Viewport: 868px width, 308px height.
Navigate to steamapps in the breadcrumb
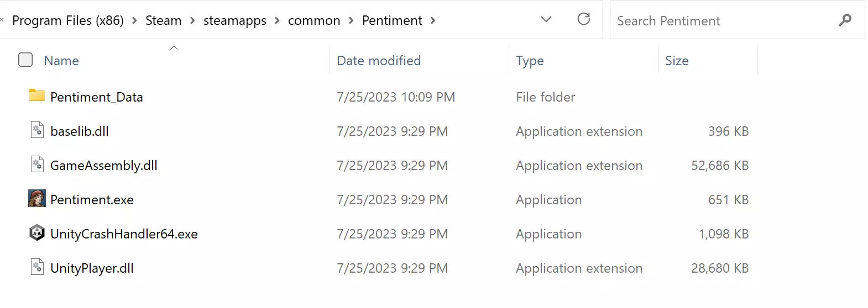[234, 20]
